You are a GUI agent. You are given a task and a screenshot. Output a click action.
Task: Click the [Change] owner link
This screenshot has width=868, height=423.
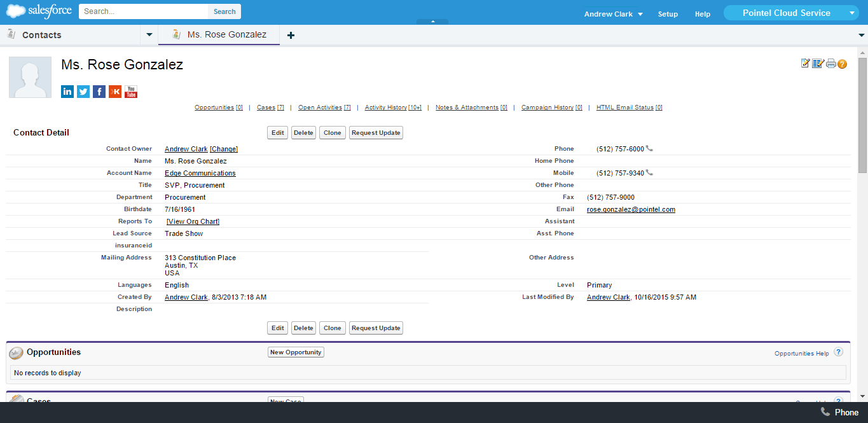click(x=224, y=149)
